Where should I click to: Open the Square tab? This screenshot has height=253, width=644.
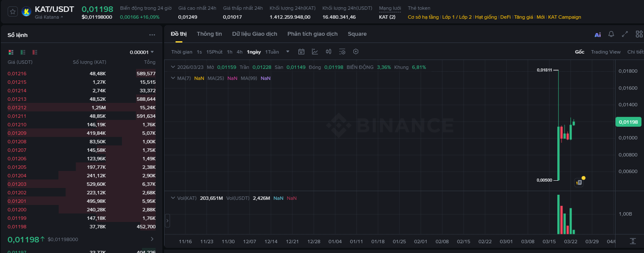coord(357,34)
